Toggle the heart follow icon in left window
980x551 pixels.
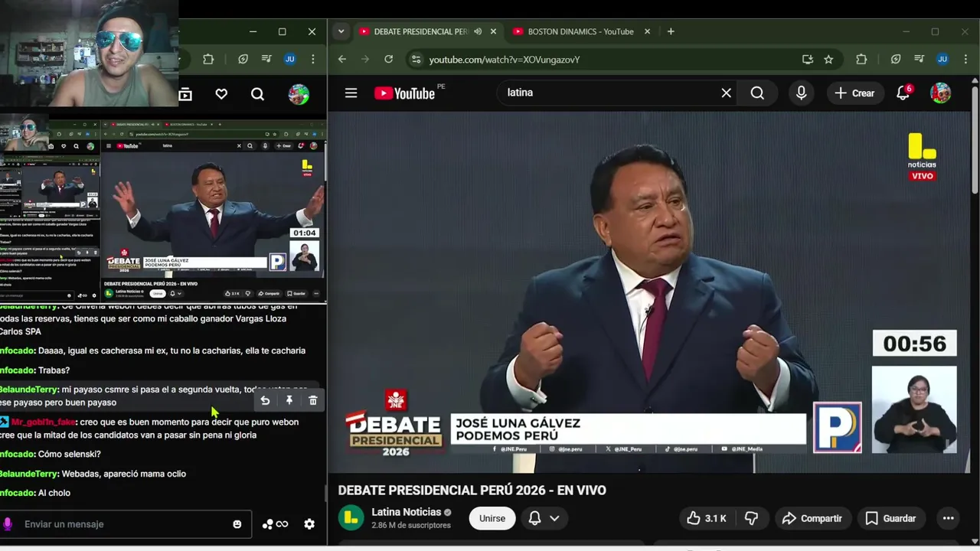[x=221, y=94]
